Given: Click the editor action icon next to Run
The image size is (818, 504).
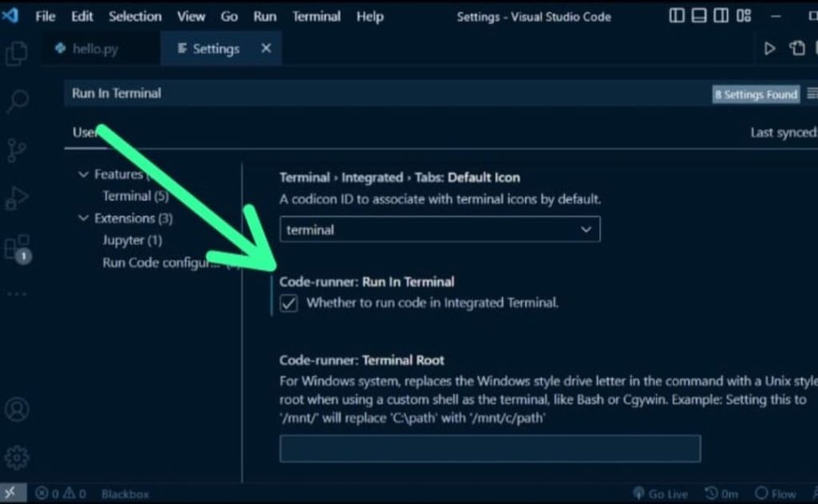Looking at the screenshot, I should coord(797,49).
